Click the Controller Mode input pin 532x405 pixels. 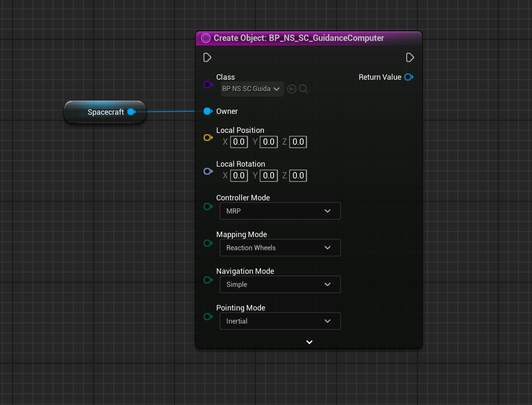208,206
